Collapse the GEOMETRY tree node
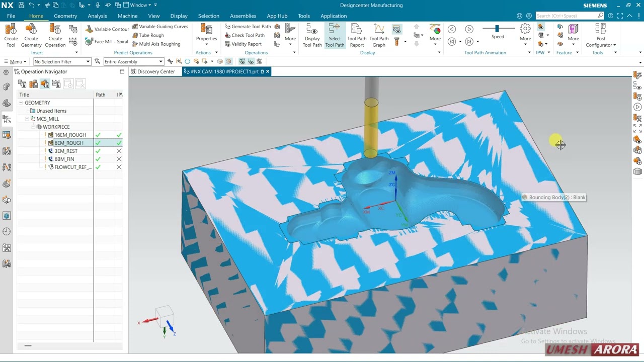 pyautogui.click(x=21, y=103)
